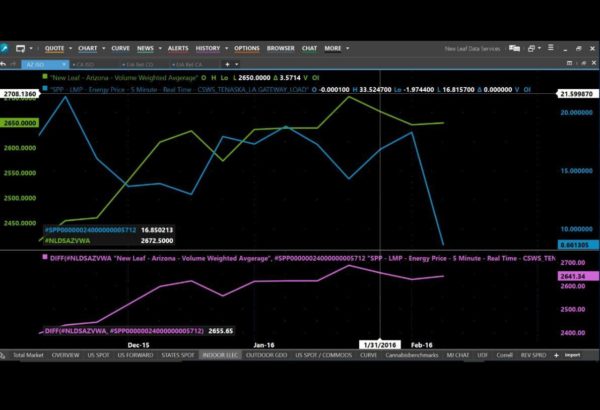Click the monitor workspace icon
600x410 pixels.
click(21, 48)
